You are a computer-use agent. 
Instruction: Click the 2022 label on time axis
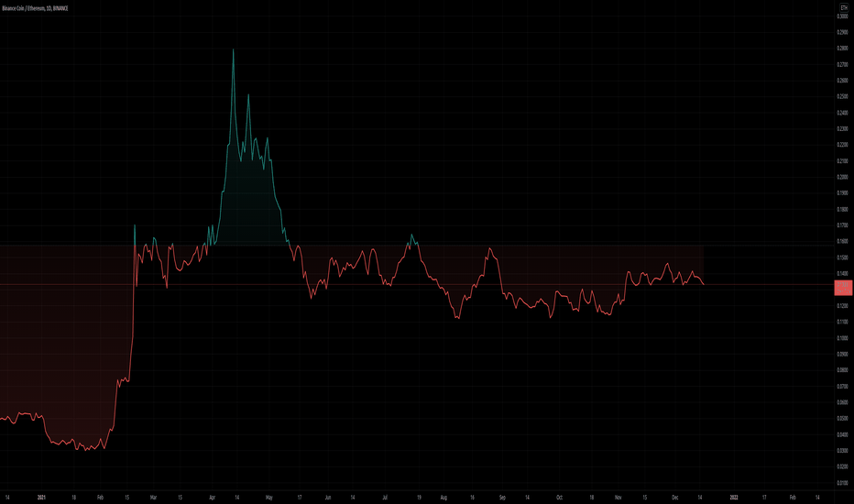point(734,498)
